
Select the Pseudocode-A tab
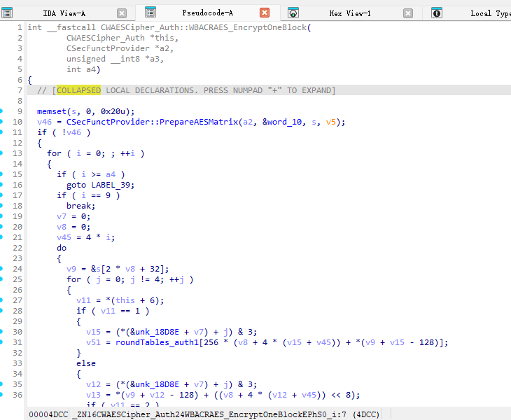208,13
